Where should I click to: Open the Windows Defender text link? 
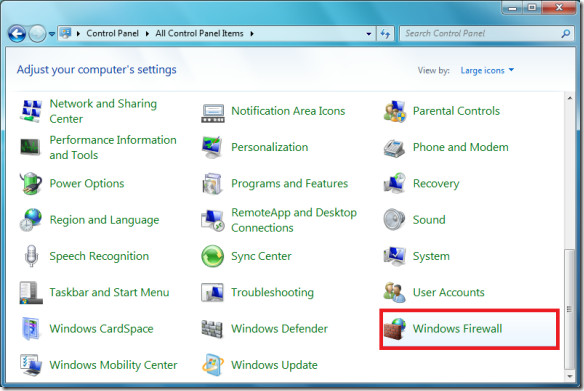279,328
